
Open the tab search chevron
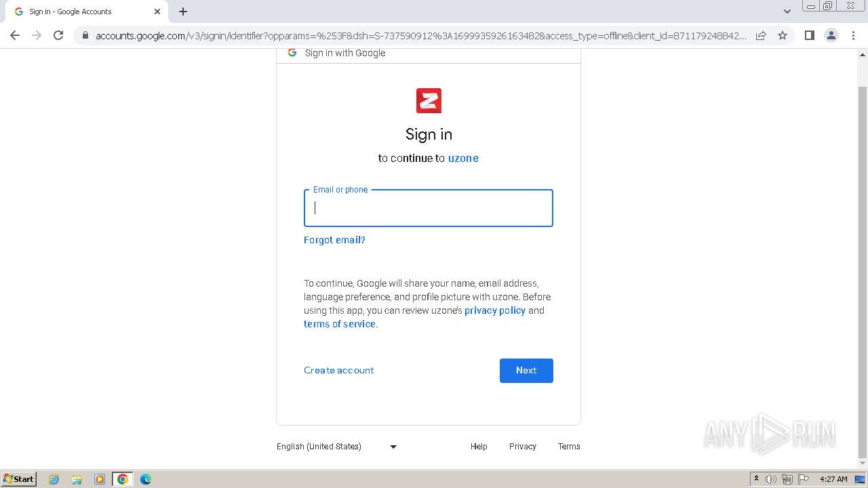tap(787, 12)
